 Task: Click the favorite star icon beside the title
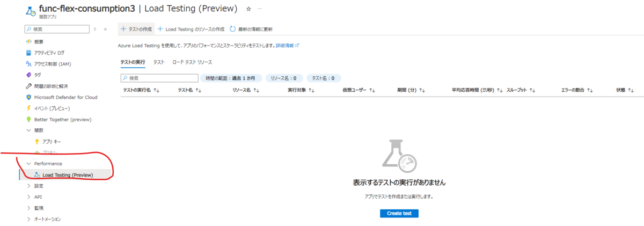pyautogui.click(x=248, y=9)
